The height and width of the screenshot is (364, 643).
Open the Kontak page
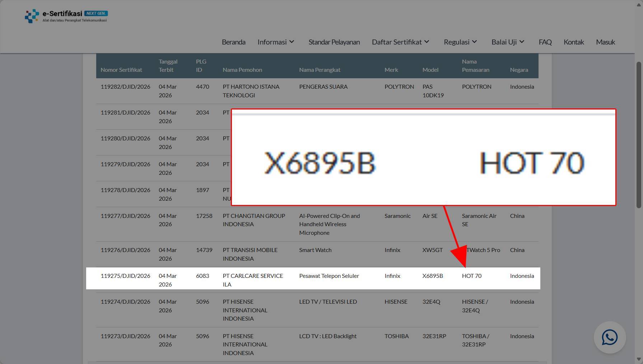(574, 42)
